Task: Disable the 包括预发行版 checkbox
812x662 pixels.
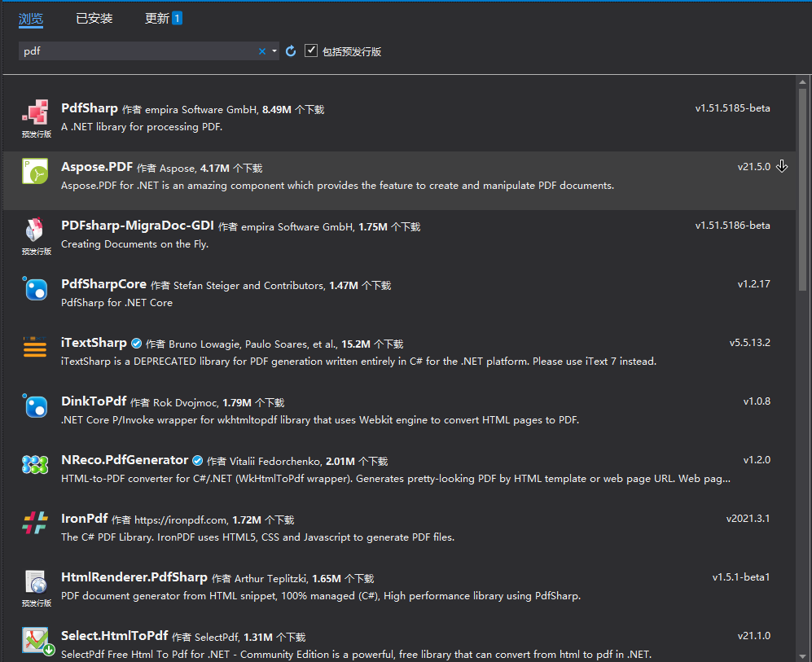Action: point(311,50)
